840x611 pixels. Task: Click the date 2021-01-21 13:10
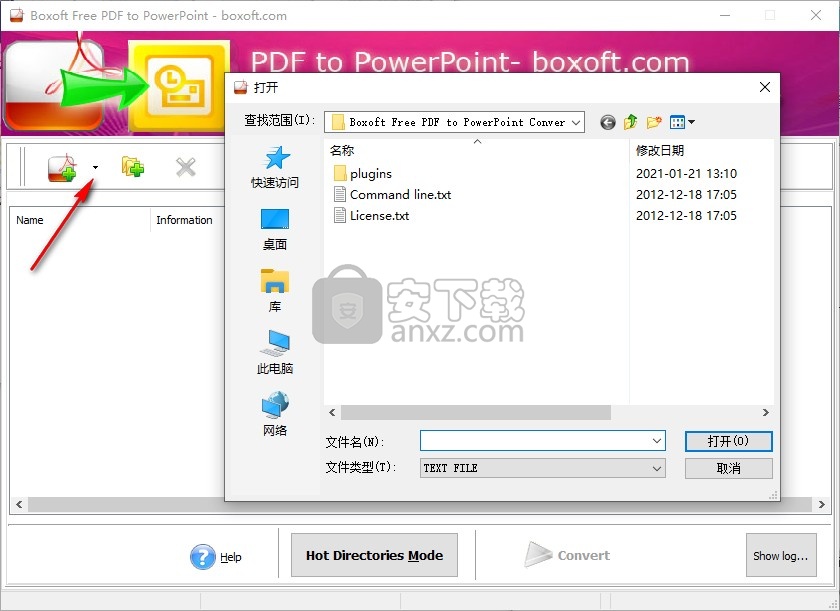tap(686, 174)
